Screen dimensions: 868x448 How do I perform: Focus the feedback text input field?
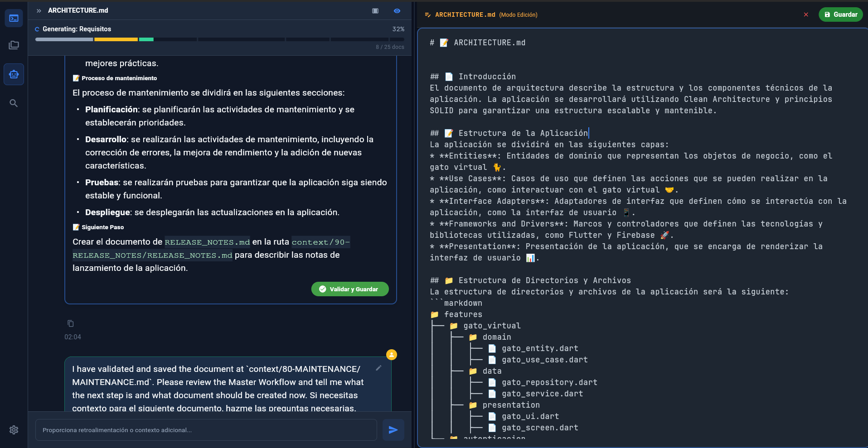tap(206, 430)
